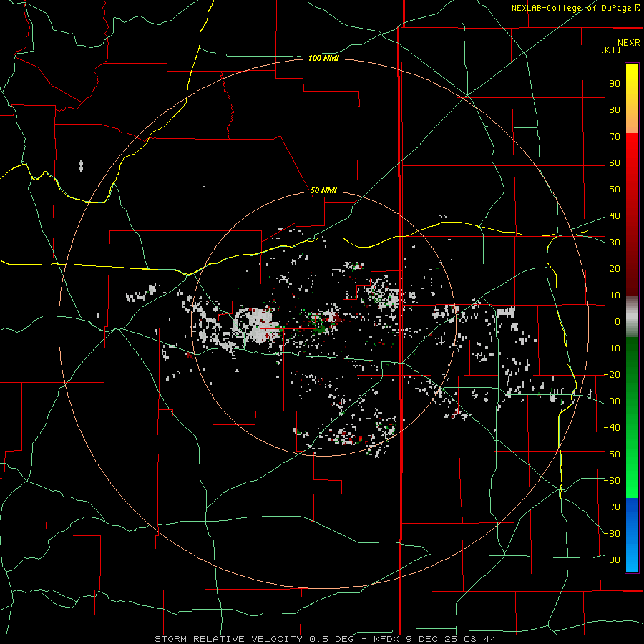The height and width of the screenshot is (644, 644).
Task: Click the NEXR label above the color scale
Action: (628, 43)
